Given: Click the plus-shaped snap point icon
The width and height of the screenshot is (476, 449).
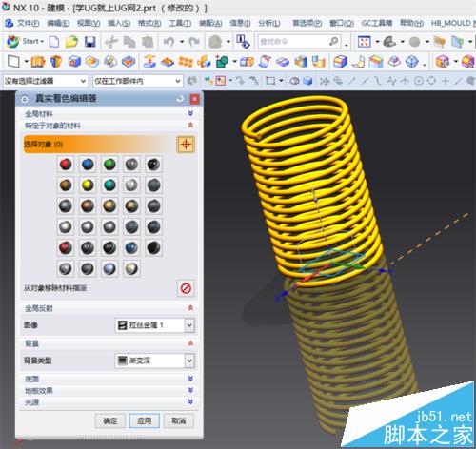Looking at the screenshot, I should [446, 81].
